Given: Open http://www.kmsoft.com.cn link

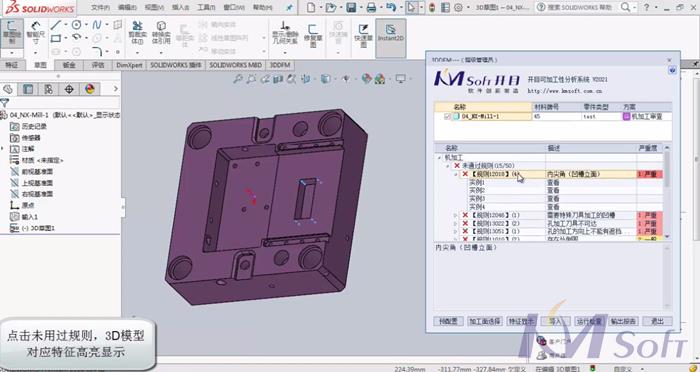Looking at the screenshot, I should (565, 91).
